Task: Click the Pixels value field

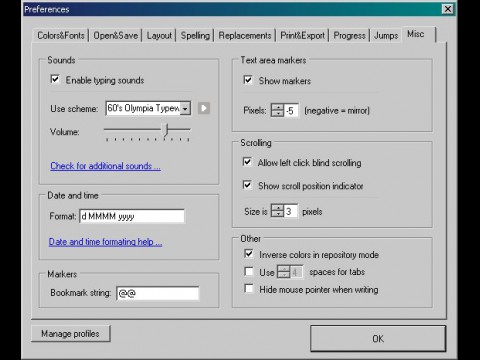Action: [x=291, y=110]
